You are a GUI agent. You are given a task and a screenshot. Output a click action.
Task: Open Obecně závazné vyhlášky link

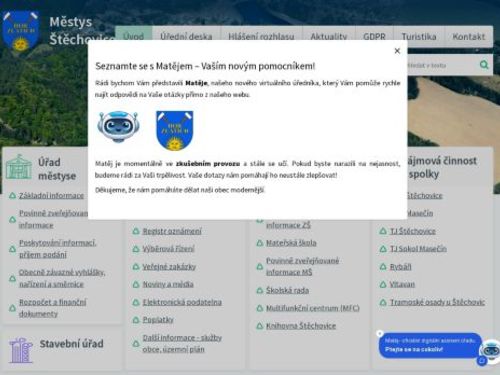pos(62,278)
